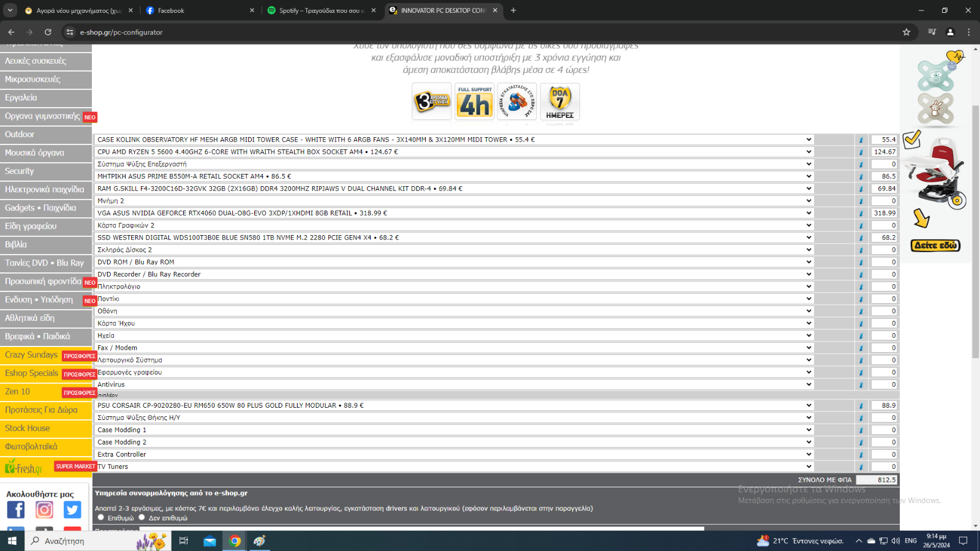Screen dimensions: 980x551
Task: Switch to the Facebook browser tab
Action: click(200, 10)
